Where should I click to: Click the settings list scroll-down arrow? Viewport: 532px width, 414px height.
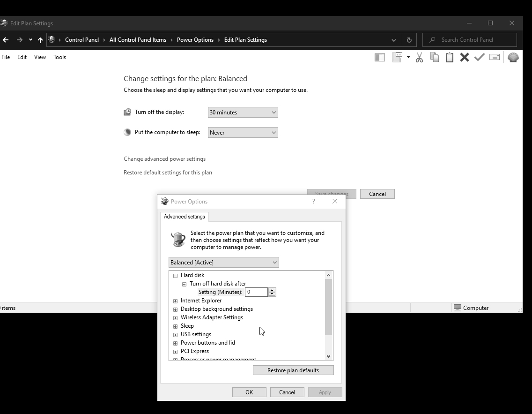coord(328,356)
